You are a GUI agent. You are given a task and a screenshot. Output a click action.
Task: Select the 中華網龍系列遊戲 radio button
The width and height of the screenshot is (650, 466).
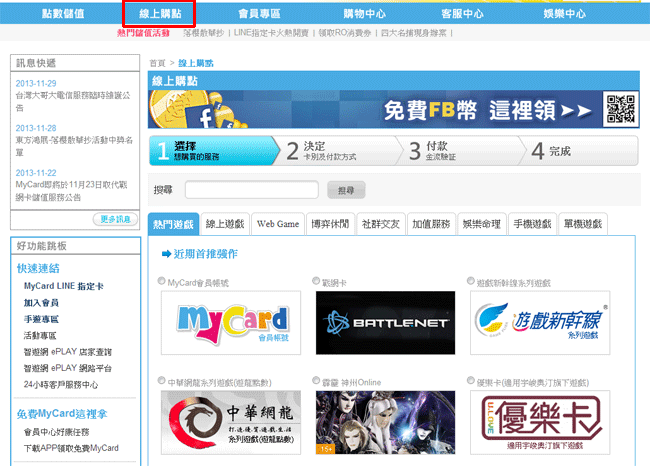162,381
